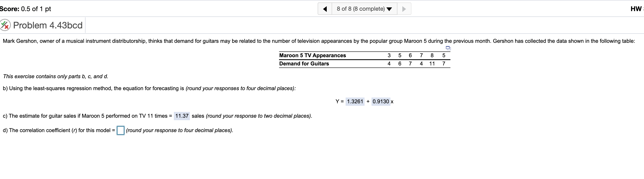Click the black triangle beside 8 complete
644x179 pixels.
tap(389, 9)
